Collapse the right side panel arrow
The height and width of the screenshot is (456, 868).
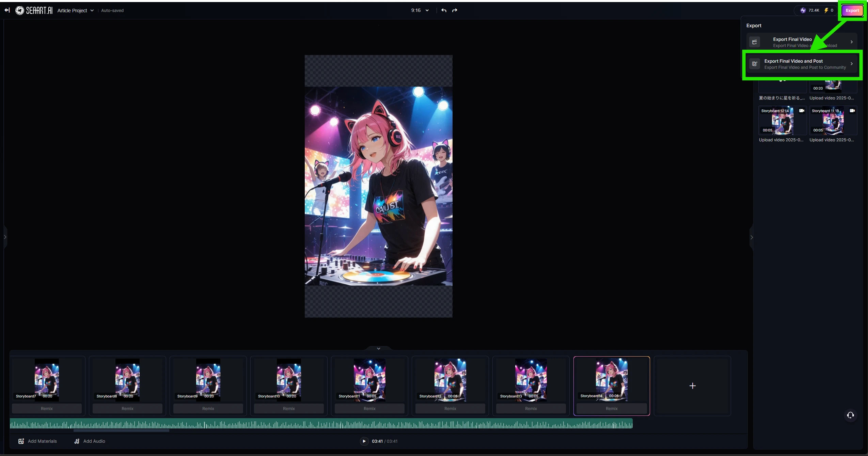coord(752,237)
